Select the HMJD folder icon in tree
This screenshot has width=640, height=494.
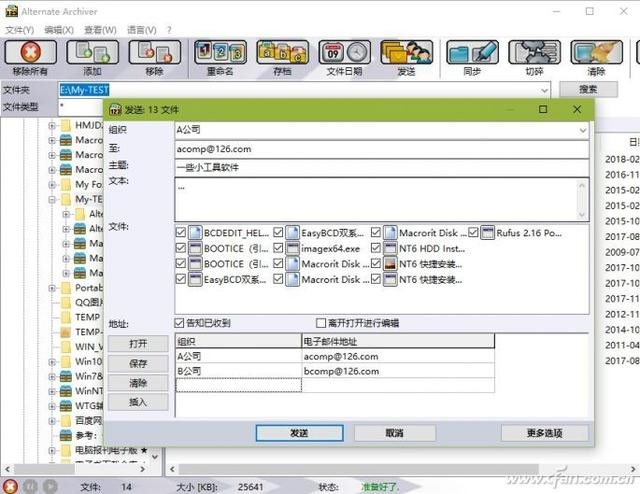click(65, 125)
